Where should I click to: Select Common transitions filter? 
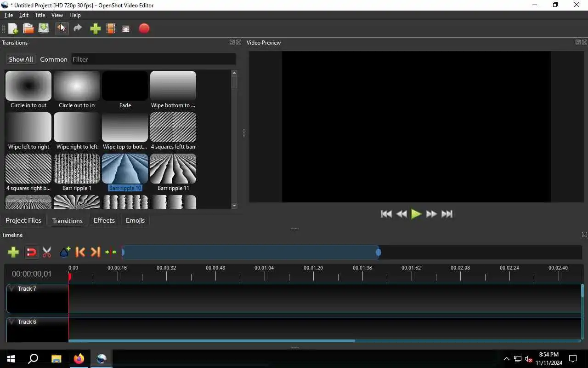pyautogui.click(x=54, y=59)
